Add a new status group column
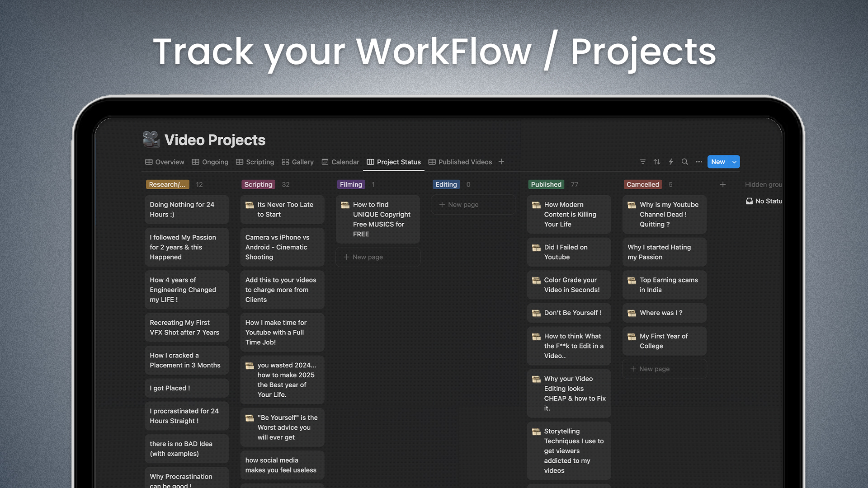Screen dimensions: 868x488 tap(723, 184)
